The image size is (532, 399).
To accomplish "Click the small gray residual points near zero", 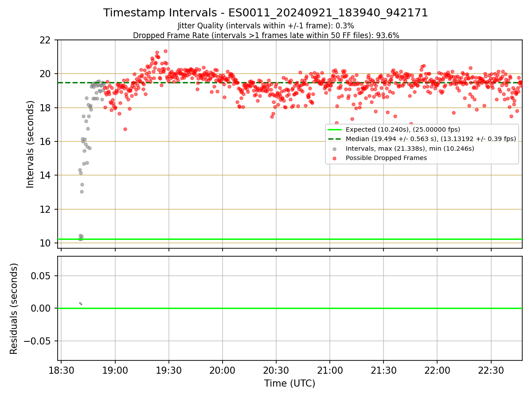I will pos(80,304).
